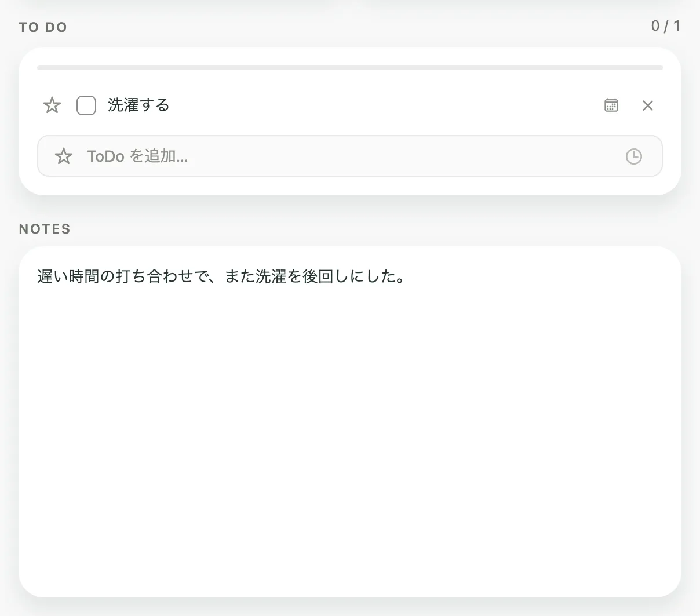Click the star in the add ToDo field
Image resolution: width=700 pixels, height=616 pixels.
(64, 156)
